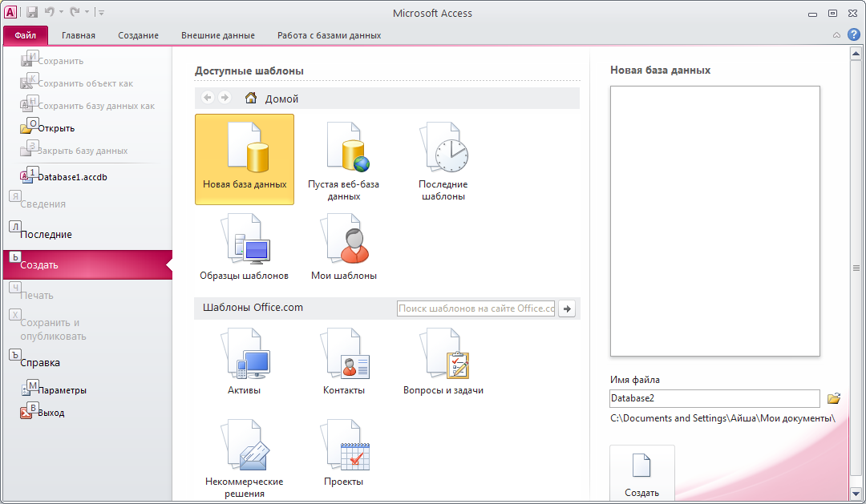Viewport: 866px width, 504px height.
Task: Click the scrollbar down arrow
Action: pos(856,494)
